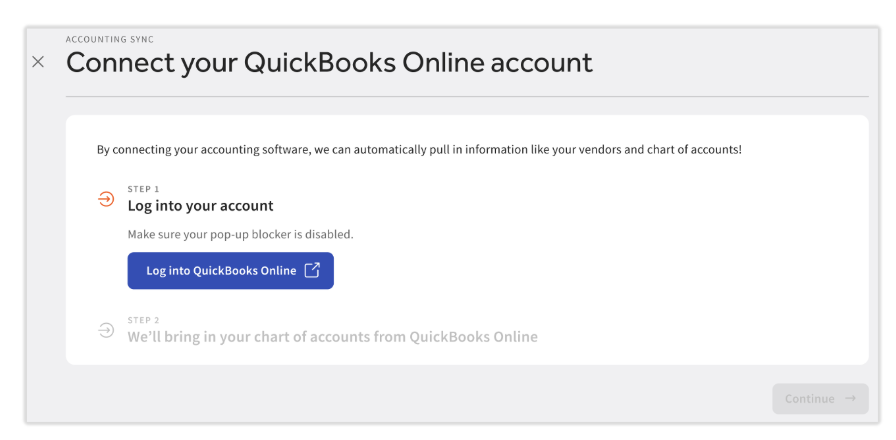
Task: Click the chart of accounts Step 2 heading
Action: pyautogui.click(x=333, y=337)
